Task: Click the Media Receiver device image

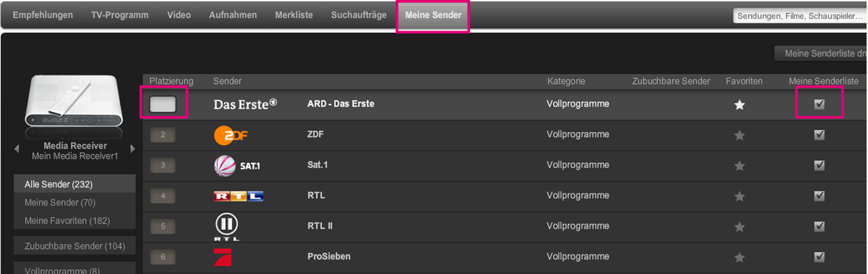Action: (74, 102)
